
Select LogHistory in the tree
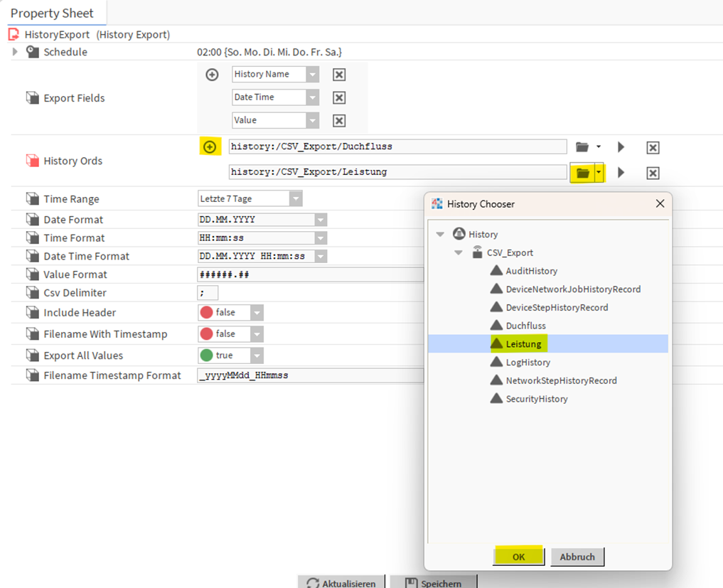click(528, 362)
